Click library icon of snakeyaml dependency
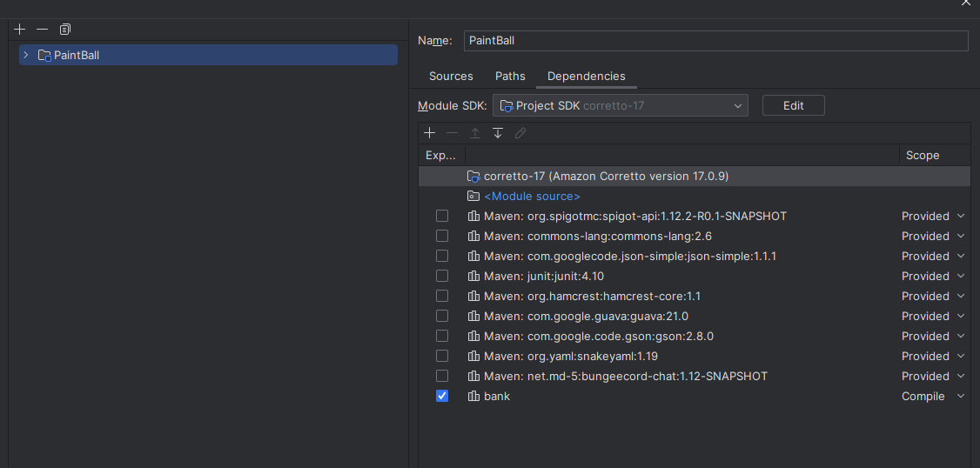Viewport: 980px width, 468px height. click(473, 356)
